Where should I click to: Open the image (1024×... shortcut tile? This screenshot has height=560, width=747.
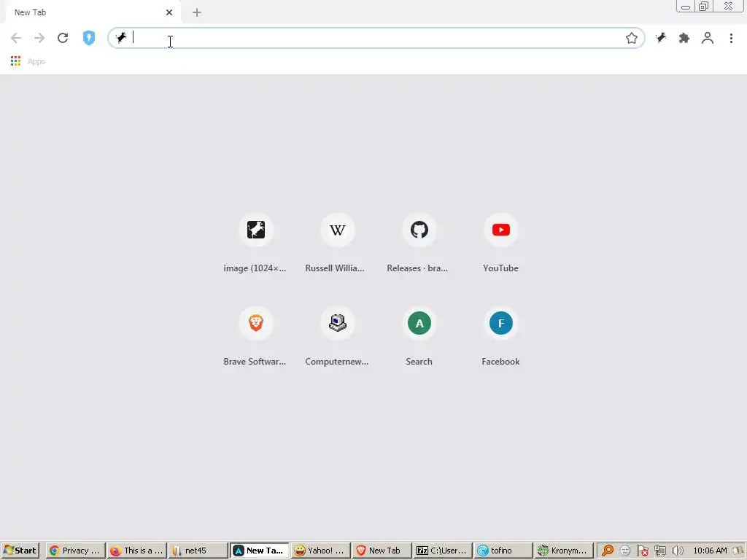[x=255, y=244]
